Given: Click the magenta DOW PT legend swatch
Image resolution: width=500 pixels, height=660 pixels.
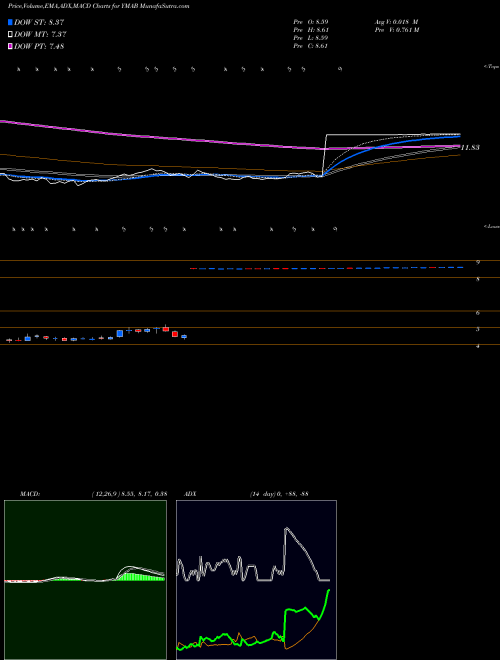Looking at the screenshot, I should pyautogui.click(x=11, y=47).
